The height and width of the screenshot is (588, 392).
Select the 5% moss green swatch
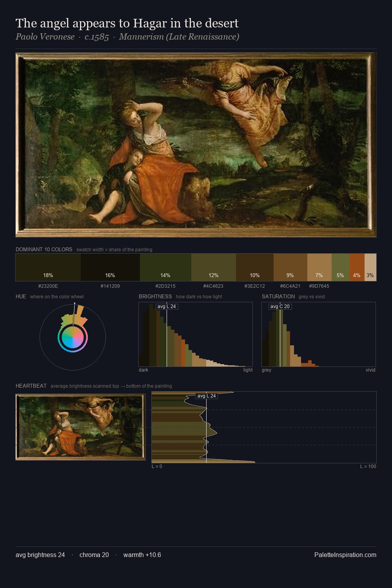pos(340,267)
